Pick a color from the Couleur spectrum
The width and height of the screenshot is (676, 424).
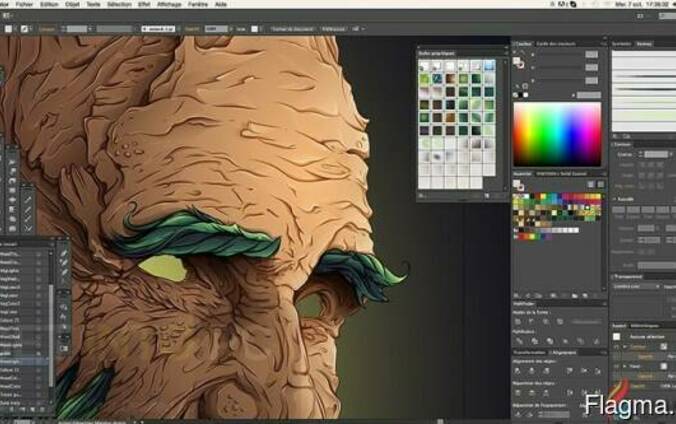tap(557, 134)
